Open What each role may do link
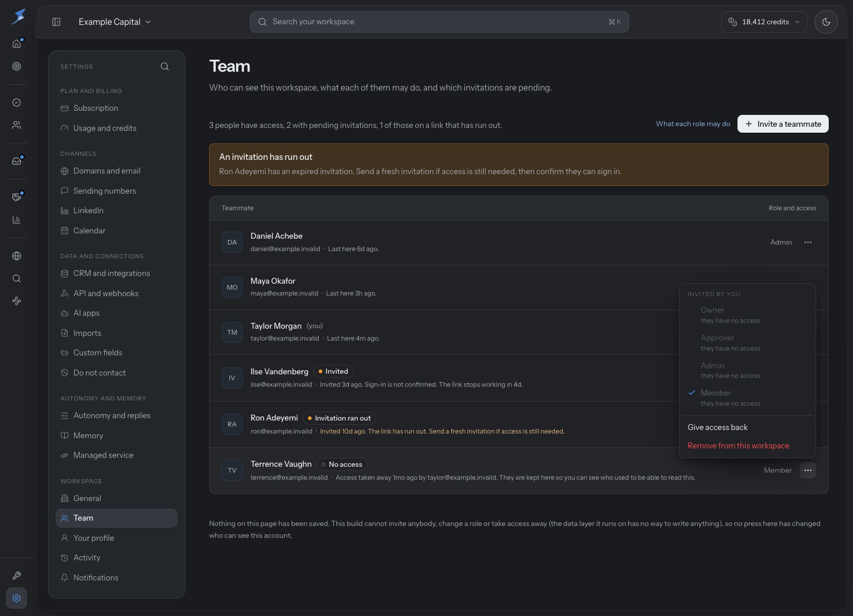The width and height of the screenshot is (853, 616). click(x=692, y=124)
